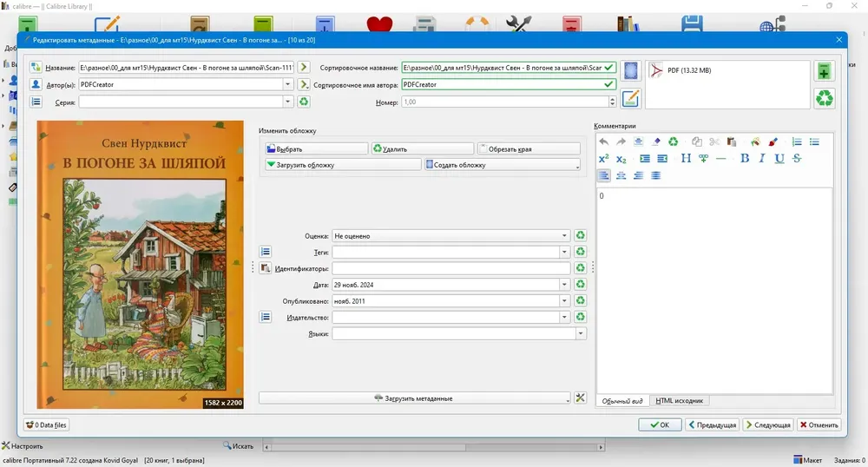This screenshot has width=868, height=467.
Task: Switch to HTML исходник tab
Action: 680,401
